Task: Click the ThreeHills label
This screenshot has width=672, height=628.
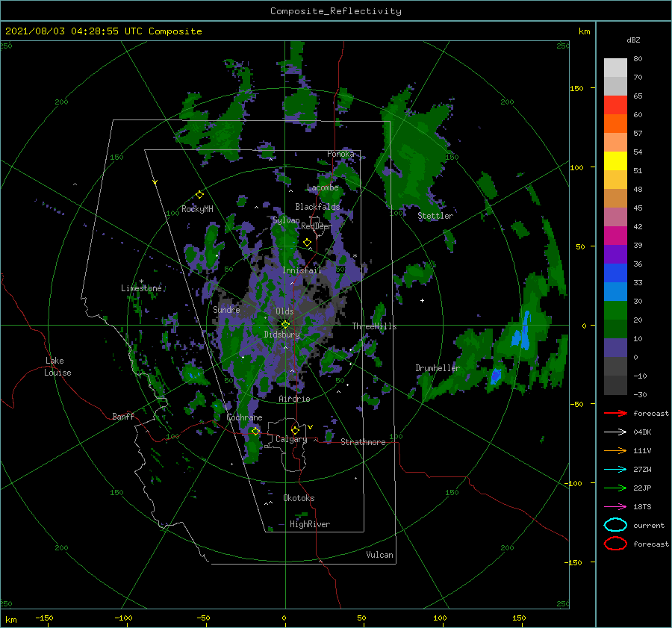Action: tap(374, 326)
